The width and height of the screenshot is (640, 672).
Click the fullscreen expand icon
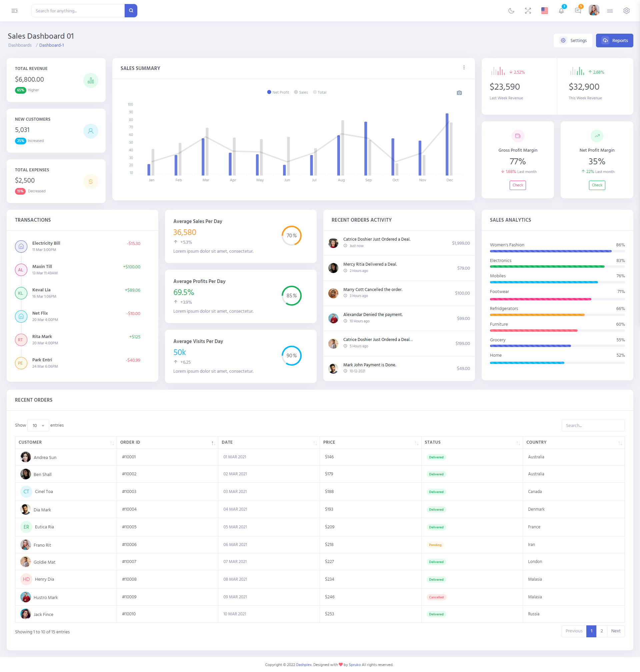point(528,11)
